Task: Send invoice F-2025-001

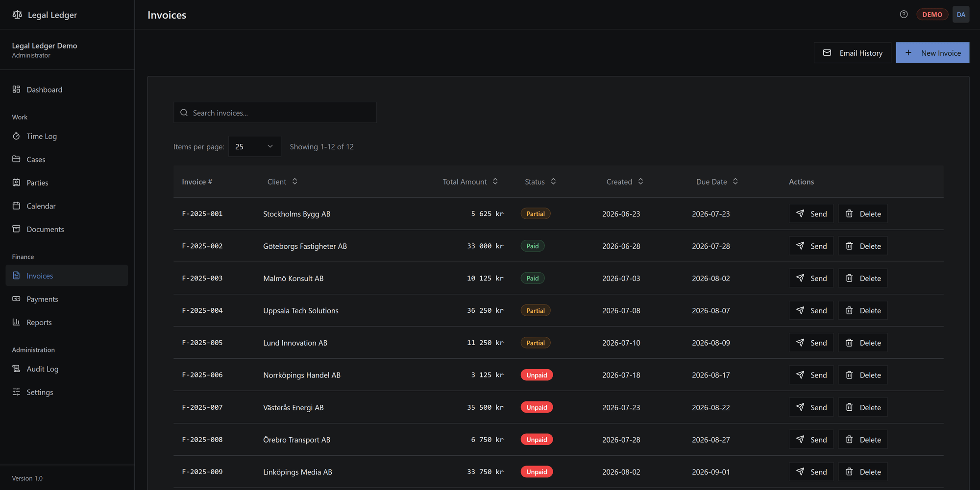Action: click(811, 214)
